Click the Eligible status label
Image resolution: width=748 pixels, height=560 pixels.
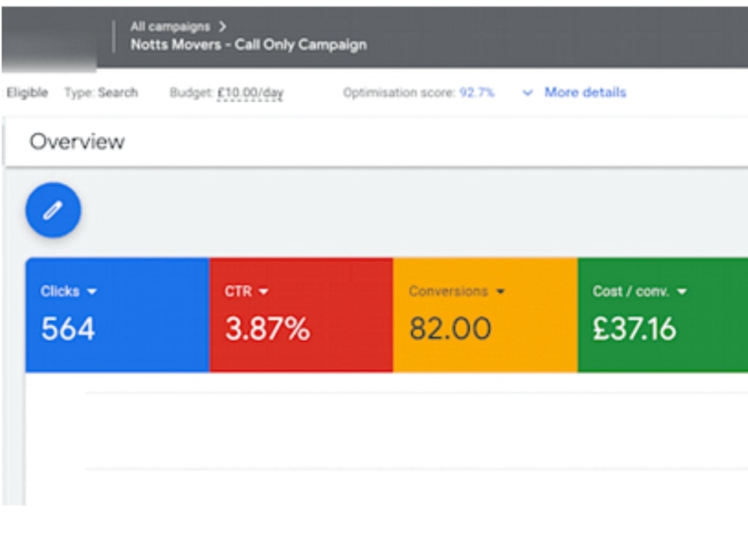click(27, 93)
